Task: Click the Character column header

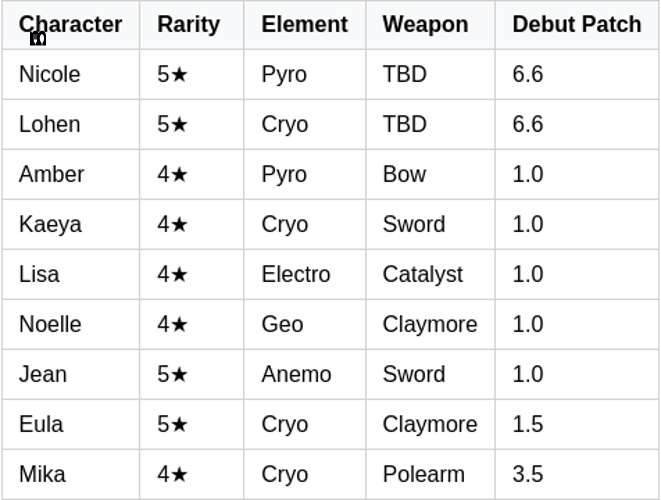Action: pos(70,24)
